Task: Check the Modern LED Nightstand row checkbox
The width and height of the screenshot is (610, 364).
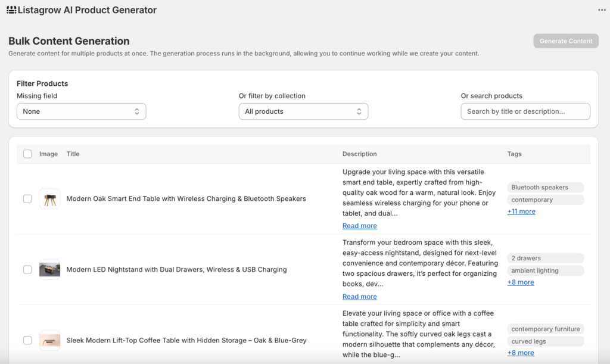Action: [27, 269]
